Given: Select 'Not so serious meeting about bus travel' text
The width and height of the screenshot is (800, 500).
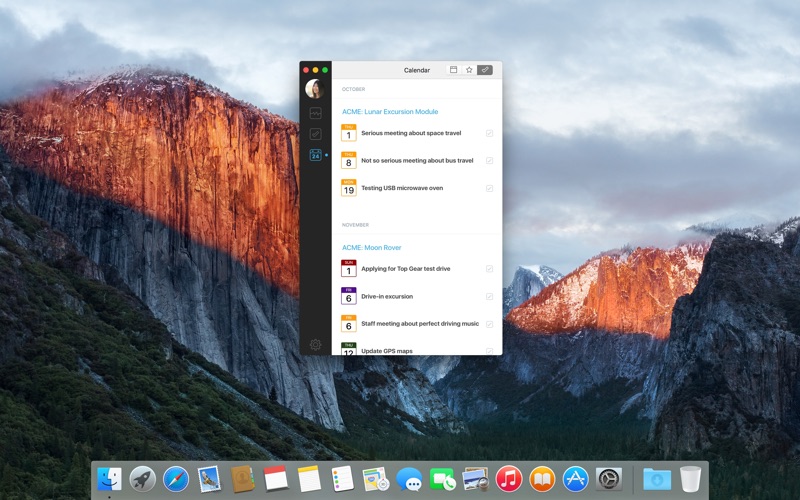Looking at the screenshot, I should (x=417, y=161).
